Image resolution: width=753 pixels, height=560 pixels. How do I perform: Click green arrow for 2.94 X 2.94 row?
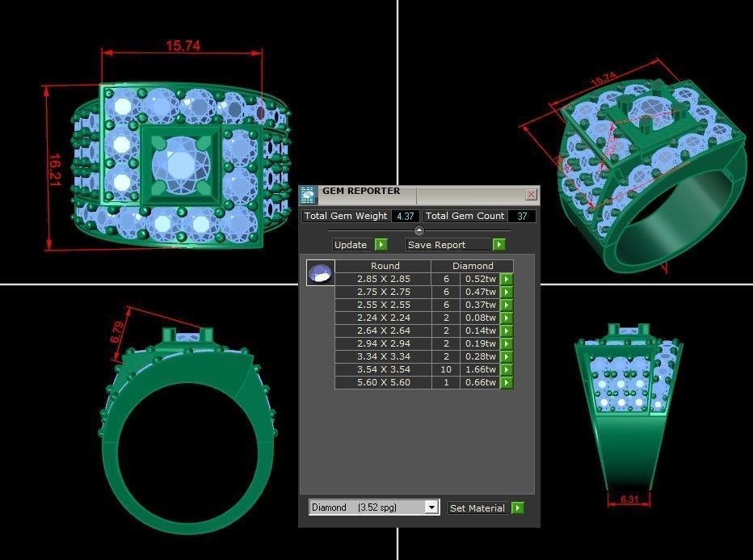point(507,344)
